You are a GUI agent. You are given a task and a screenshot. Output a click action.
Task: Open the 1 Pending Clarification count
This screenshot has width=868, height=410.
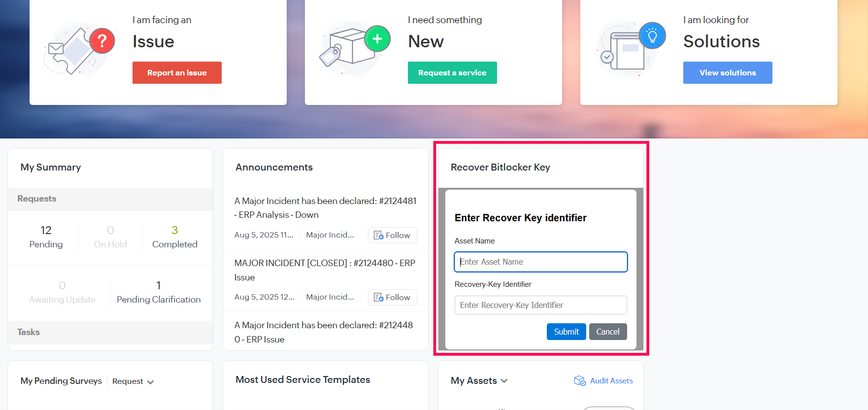point(159,292)
